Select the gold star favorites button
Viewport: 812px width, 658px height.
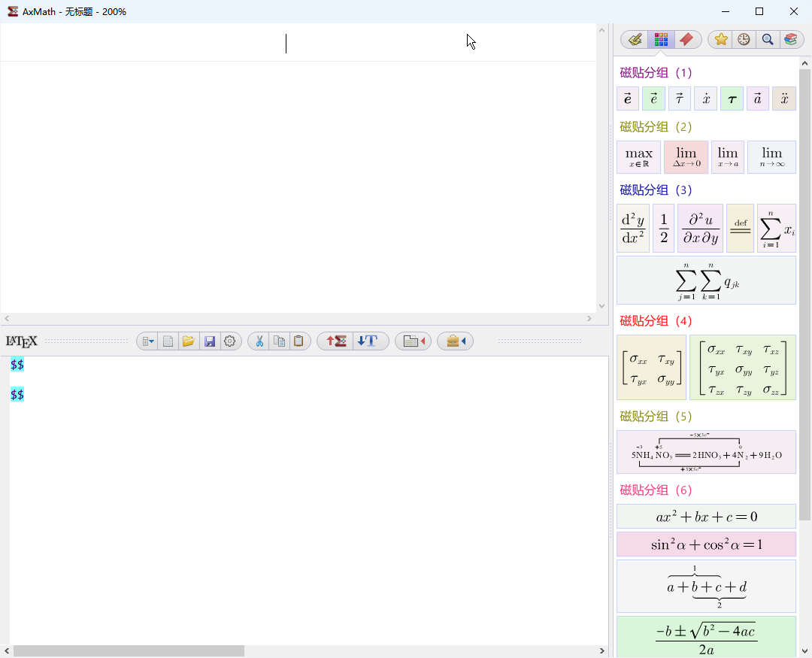721,40
